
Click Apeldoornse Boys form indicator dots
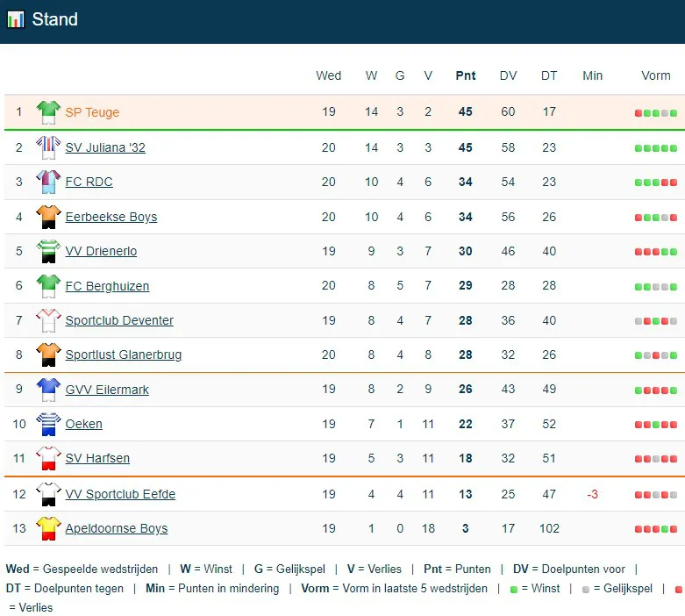pos(656,529)
